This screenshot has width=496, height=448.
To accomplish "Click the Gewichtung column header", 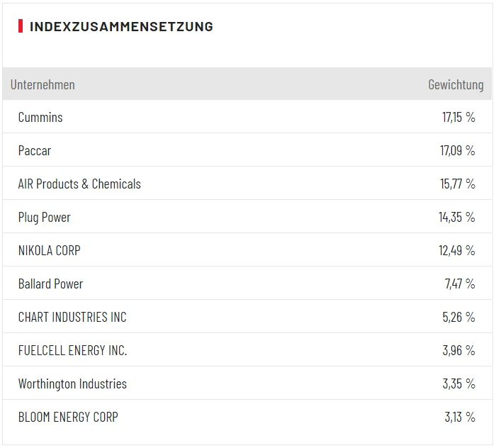I will (x=456, y=84).
